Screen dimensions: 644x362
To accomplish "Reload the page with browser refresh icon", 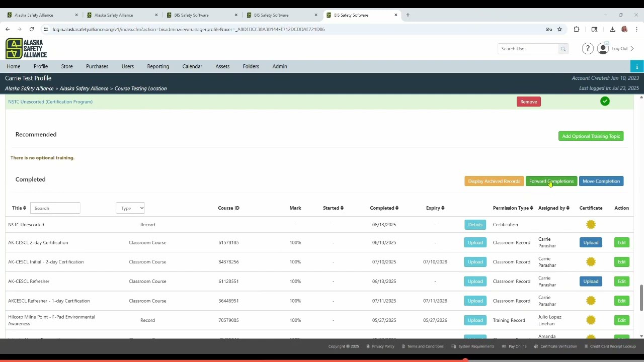I will click(x=31, y=29).
